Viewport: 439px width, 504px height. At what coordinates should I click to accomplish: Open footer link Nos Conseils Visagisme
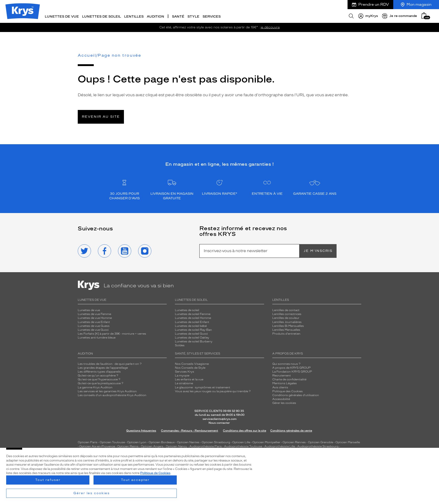pos(192,364)
